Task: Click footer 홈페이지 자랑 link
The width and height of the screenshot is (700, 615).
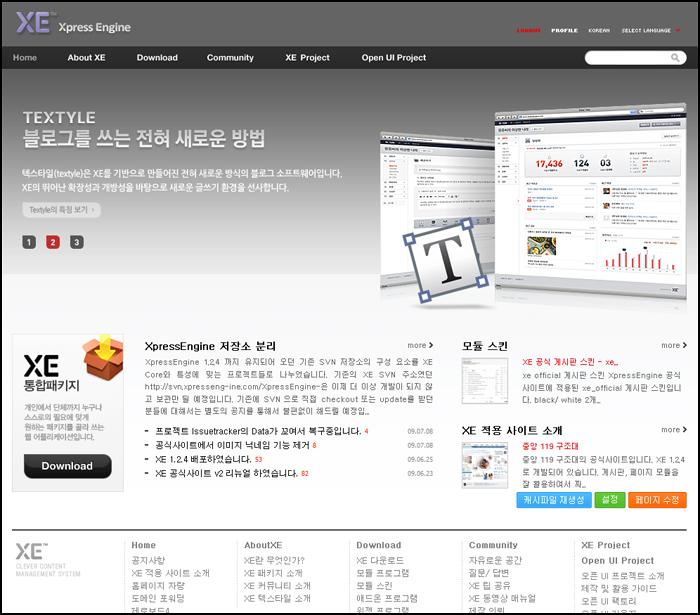Action: [158, 586]
